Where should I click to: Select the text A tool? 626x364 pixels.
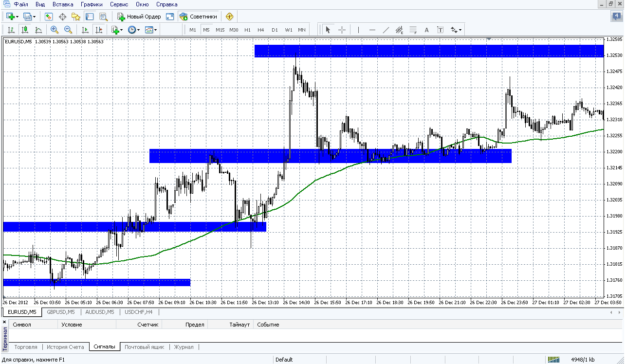click(427, 30)
